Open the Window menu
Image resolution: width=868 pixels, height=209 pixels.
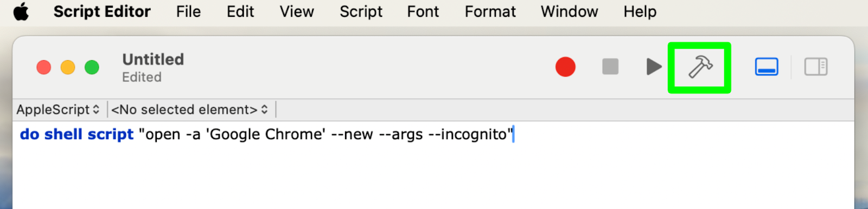[570, 11]
